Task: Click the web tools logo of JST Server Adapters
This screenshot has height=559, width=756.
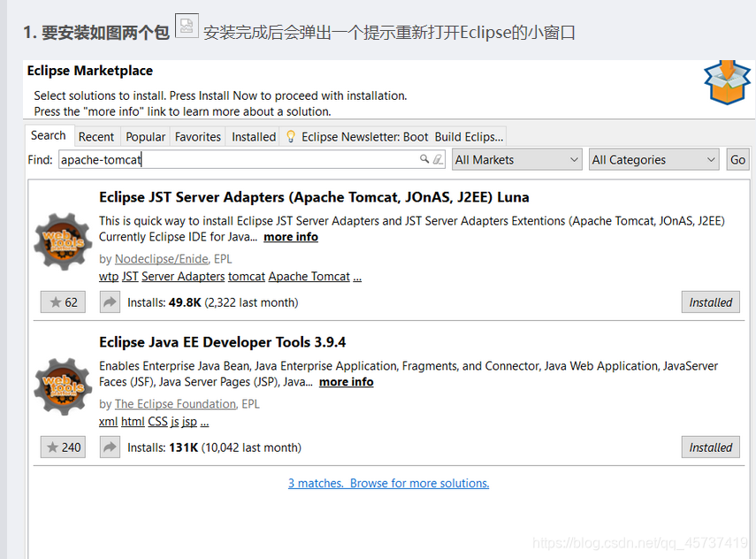Action: 63,241
